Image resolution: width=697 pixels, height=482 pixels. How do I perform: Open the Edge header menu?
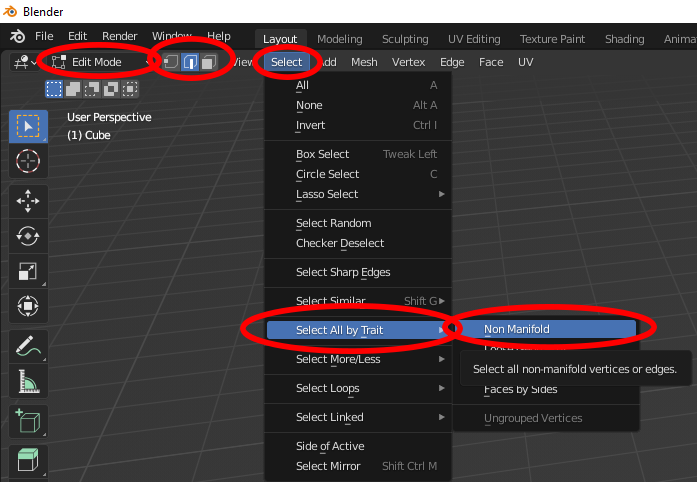(452, 62)
